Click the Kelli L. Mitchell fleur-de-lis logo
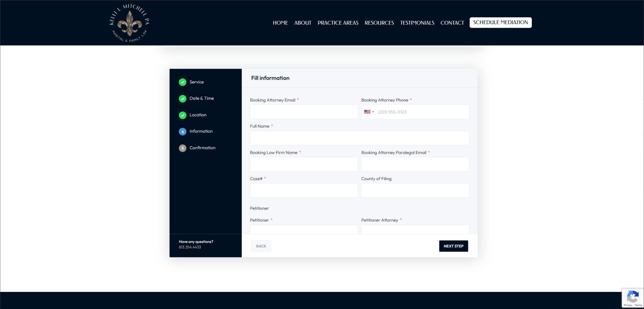644x309 pixels. (130, 23)
